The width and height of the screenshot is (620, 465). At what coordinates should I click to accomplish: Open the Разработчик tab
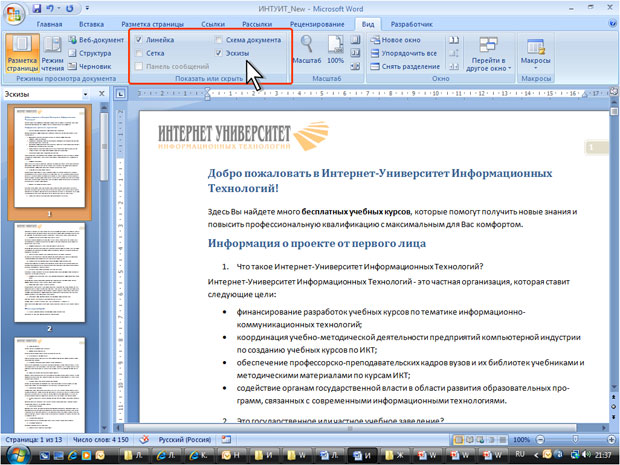pos(412,24)
